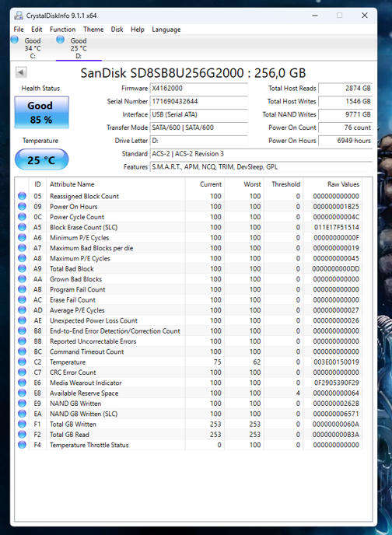Click the status orb for Unexpected Power Loss Count

[x=22, y=320]
